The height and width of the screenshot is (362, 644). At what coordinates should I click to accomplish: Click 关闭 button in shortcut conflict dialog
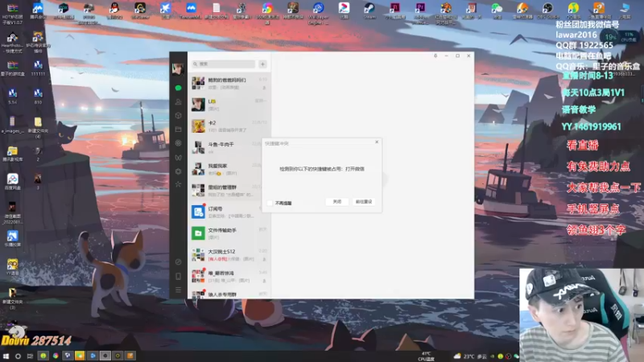tap(336, 202)
